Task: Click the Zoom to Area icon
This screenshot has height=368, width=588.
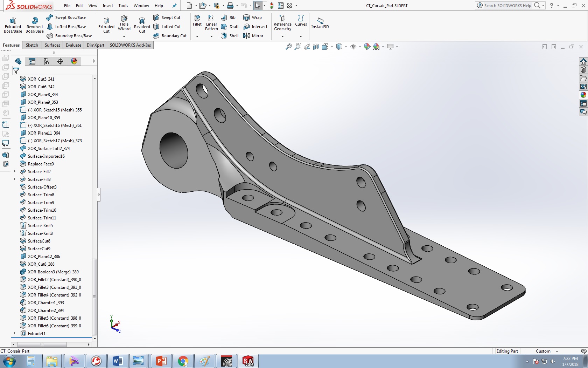Action: pos(298,47)
